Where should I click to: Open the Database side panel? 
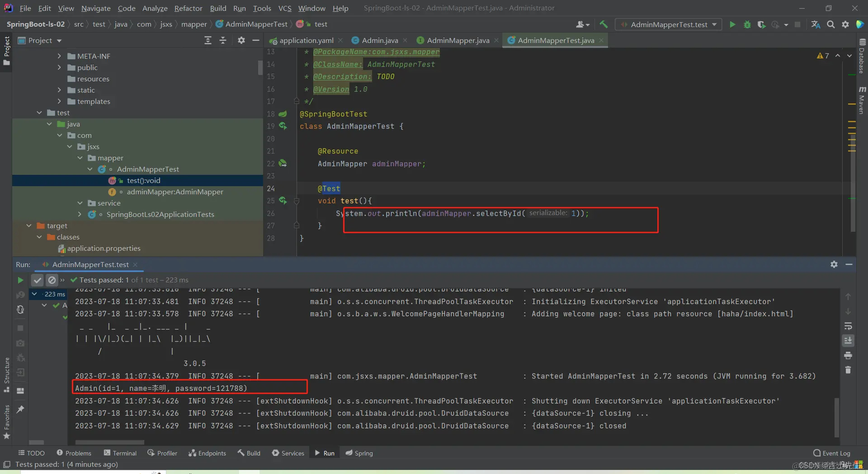pyautogui.click(x=862, y=55)
